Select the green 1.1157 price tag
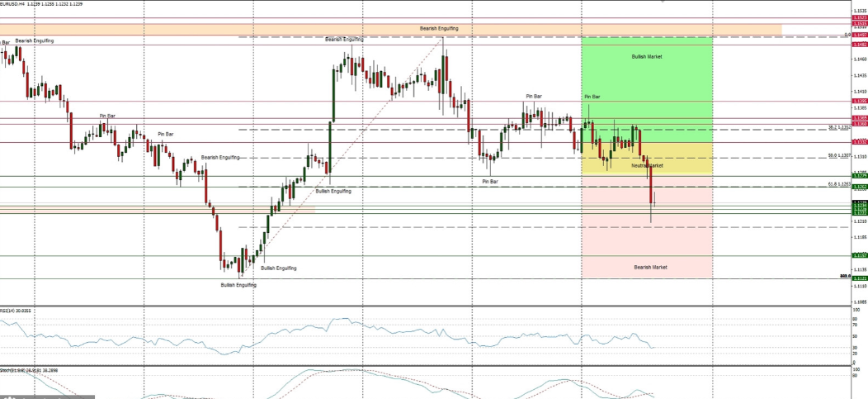 click(x=859, y=256)
